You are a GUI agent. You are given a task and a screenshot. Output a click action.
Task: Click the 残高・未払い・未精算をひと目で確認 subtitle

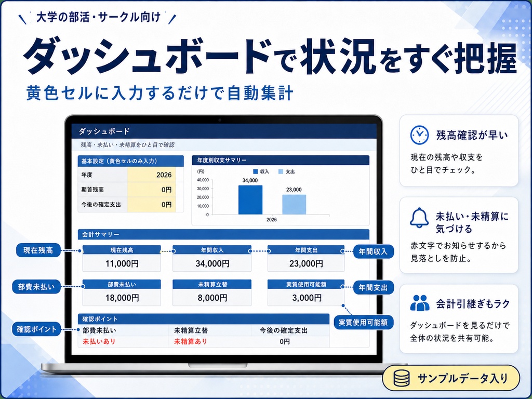coord(128,145)
